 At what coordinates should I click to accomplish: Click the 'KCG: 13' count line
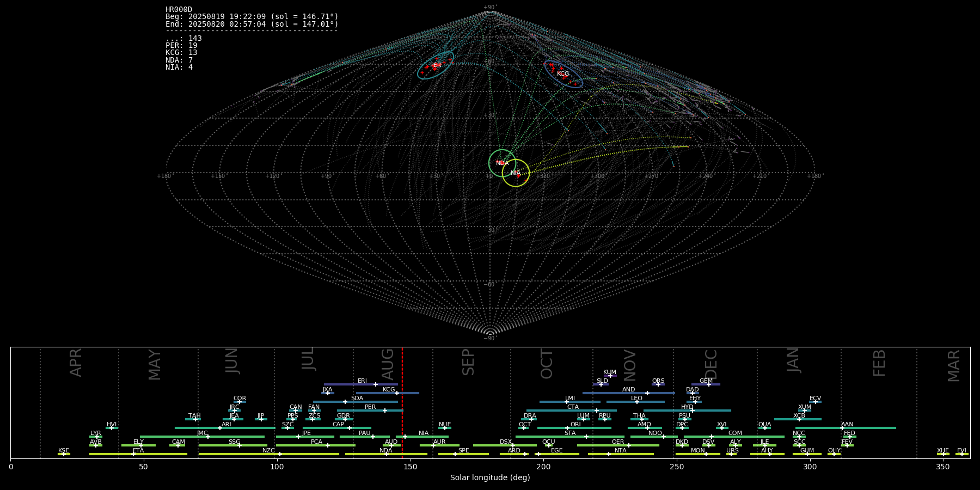(181, 53)
